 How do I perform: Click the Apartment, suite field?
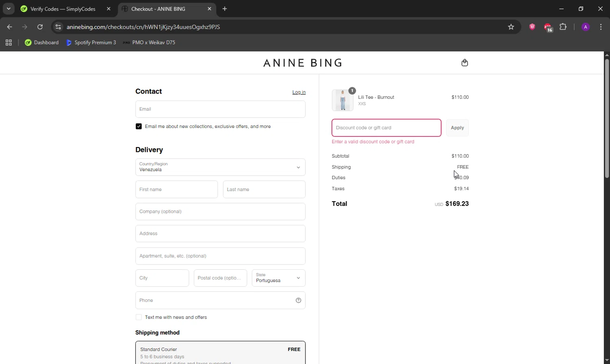click(x=220, y=256)
